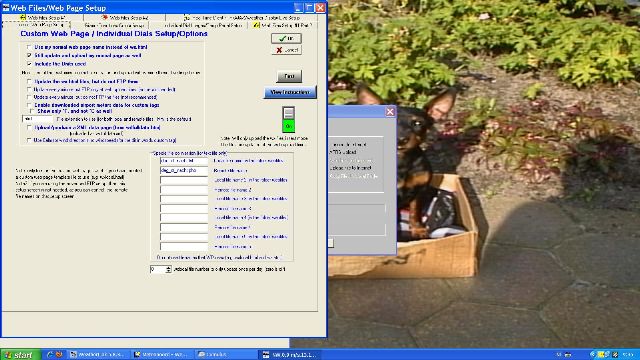Click the Windows Start button

pyautogui.click(x=20, y=355)
